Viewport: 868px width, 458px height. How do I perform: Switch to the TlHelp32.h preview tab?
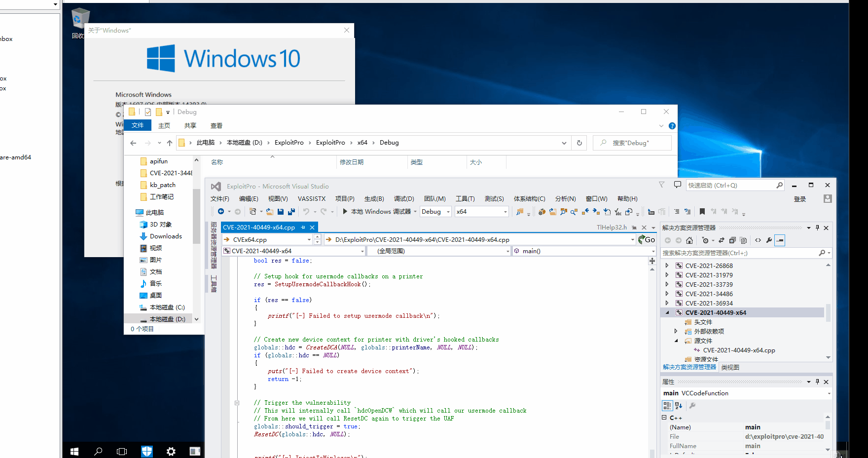[x=612, y=228]
